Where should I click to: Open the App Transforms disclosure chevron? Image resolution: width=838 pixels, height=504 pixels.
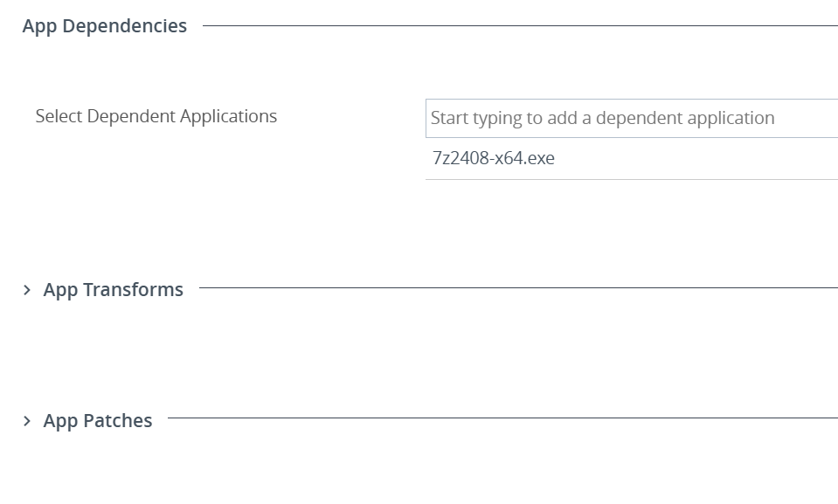26,288
